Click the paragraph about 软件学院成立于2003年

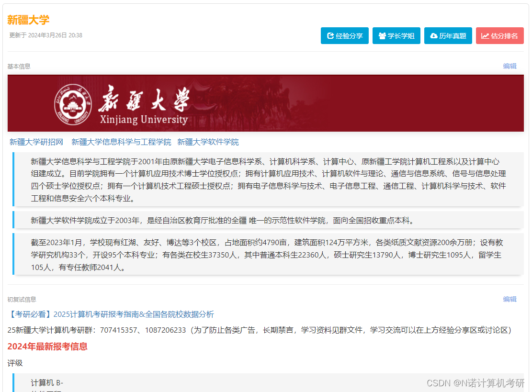[268, 220]
